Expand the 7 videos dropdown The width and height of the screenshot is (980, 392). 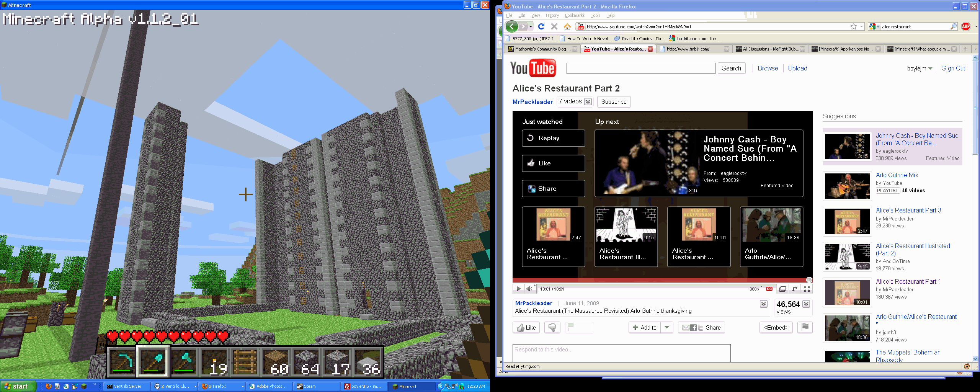(x=588, y=101)
